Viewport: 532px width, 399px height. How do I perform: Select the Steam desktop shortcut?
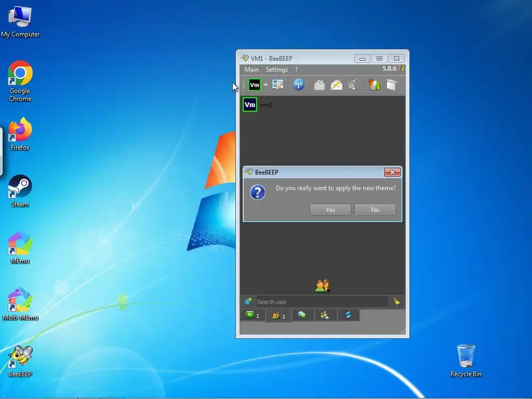tap(20, 191)
